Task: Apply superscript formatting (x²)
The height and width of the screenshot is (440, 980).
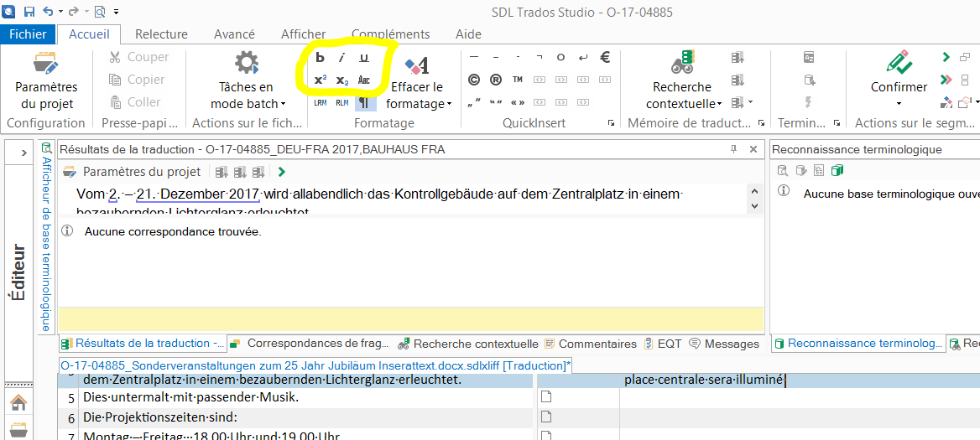Action: (x=321, y=80)
